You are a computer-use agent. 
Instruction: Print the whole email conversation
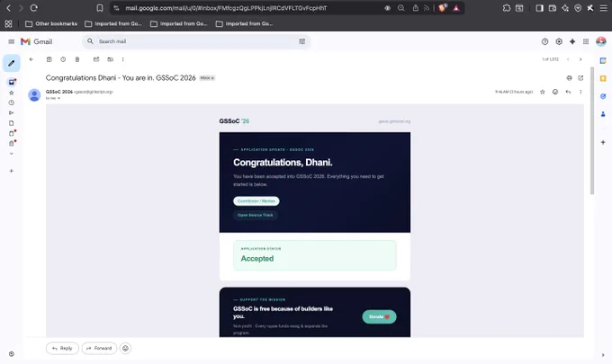click(x=569, y=78)
